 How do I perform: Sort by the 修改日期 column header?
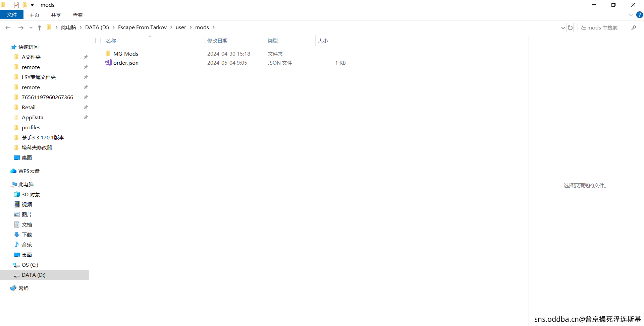tap(217, 41)
